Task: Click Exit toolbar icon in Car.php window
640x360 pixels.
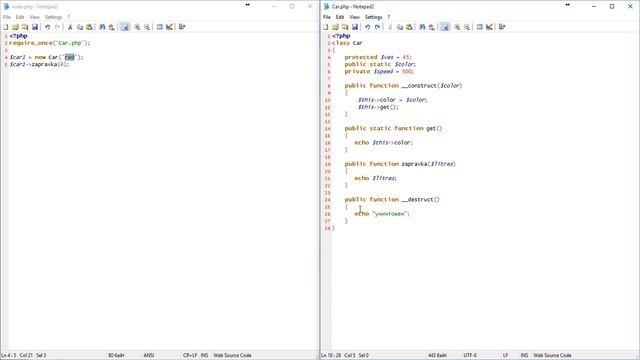Action: pyautogui.click(x=502, y=27)
